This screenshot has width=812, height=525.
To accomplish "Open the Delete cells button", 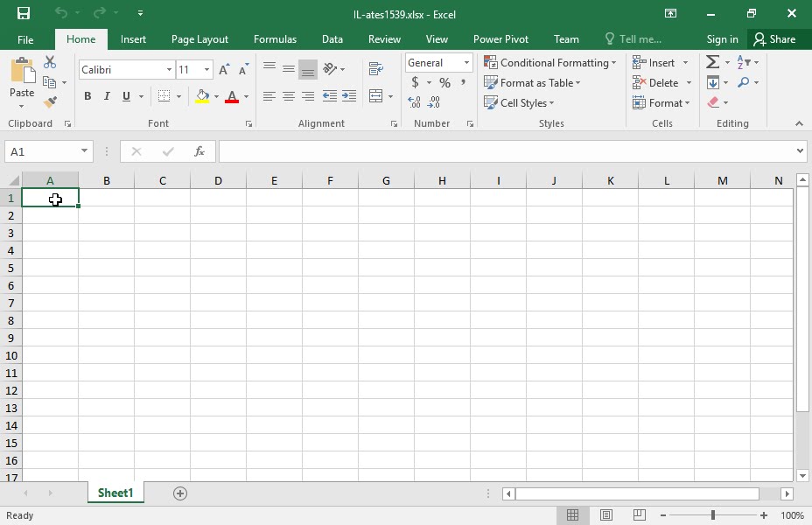I will (655, 83).
